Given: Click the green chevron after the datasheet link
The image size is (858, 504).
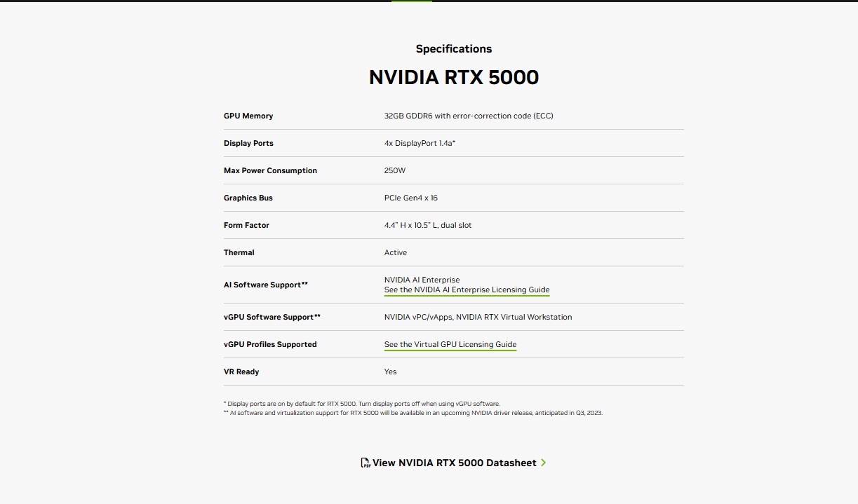Looking at the screenshot, I should (x=544, y=463).
